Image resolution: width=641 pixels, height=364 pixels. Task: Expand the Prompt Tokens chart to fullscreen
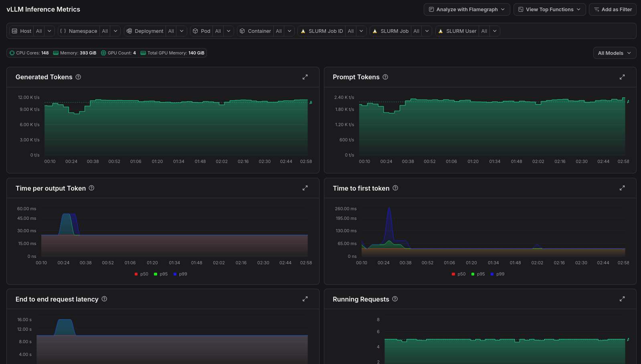(622, 77)
